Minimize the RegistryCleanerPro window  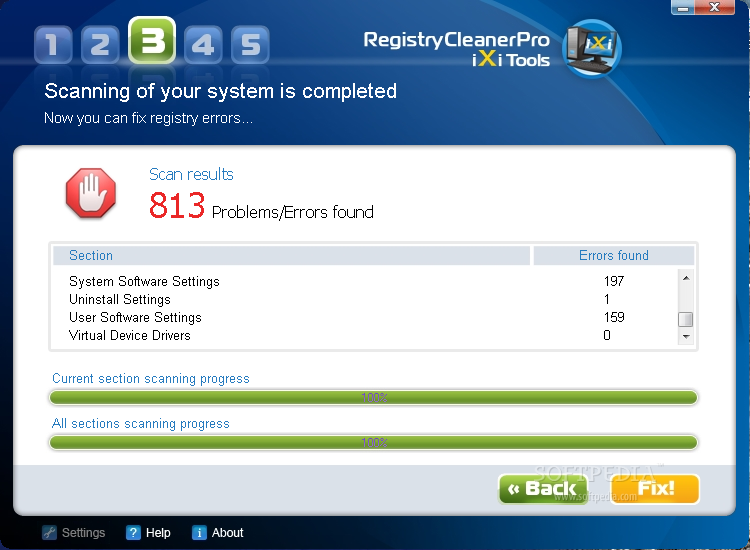(x=683, y=7)
